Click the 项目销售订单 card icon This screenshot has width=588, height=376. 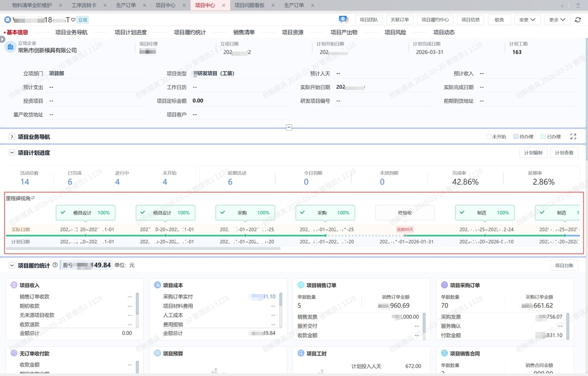click(x=300, y=285)
